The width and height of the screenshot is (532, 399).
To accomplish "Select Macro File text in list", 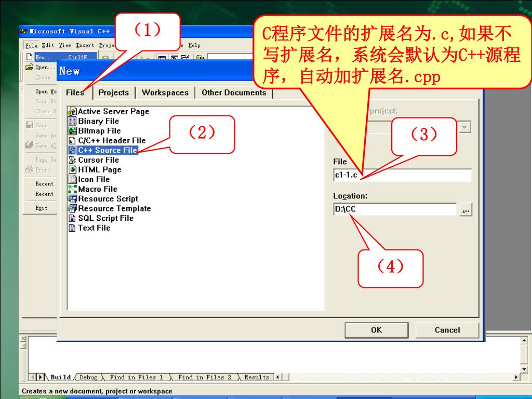I will [x=98, y=189].
